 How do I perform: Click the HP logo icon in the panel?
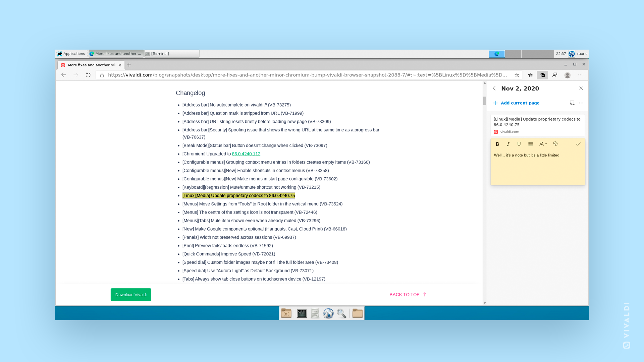coord(572,54)
